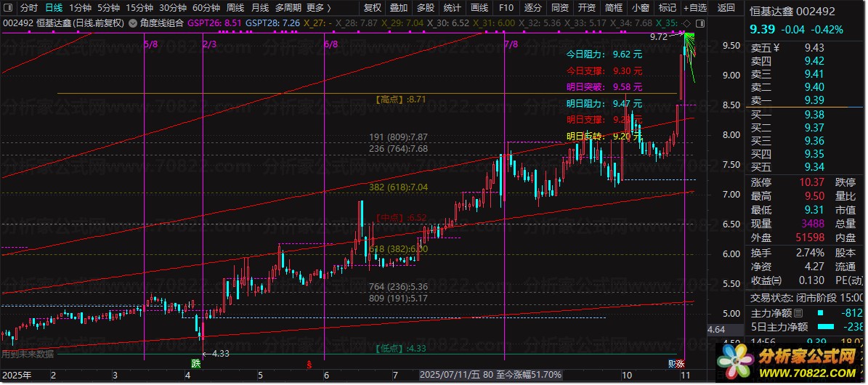Click the 买五 bid price 9.34

[814, 167]
